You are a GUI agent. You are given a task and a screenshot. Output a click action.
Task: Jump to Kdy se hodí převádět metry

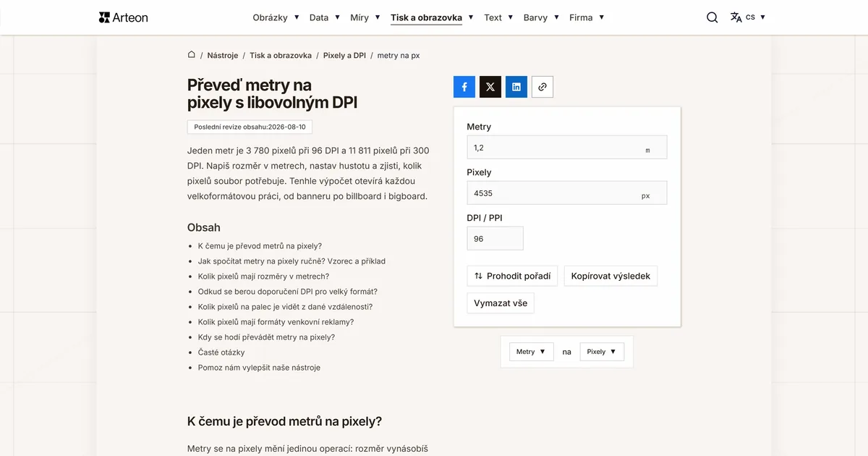pos(266,337)
